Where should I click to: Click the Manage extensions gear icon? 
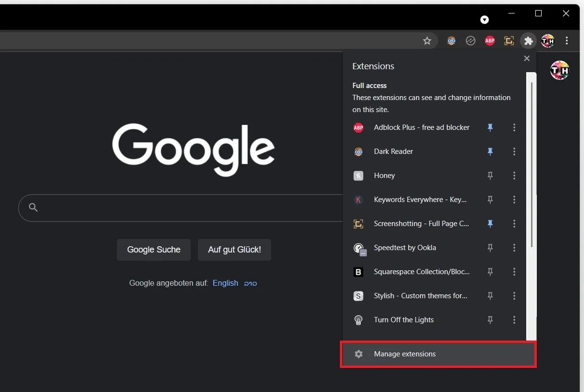click(358, 354)
